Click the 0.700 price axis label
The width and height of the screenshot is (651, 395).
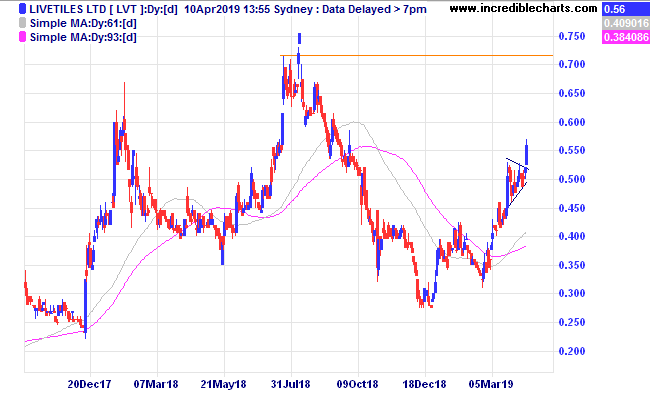pos(572,64)
